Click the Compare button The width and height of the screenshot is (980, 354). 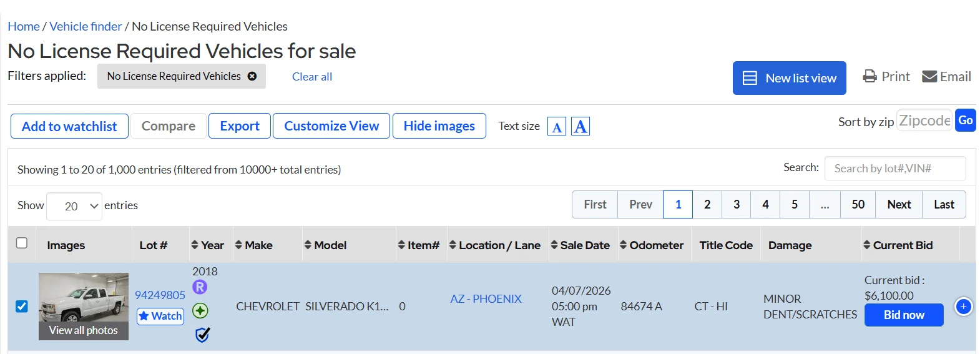(169, 126)
